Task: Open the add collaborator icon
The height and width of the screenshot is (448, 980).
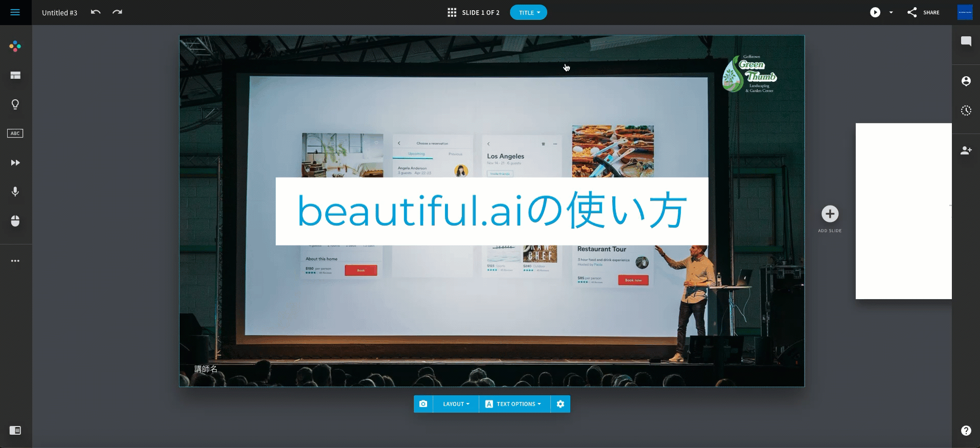Action: tap(966, 150)
